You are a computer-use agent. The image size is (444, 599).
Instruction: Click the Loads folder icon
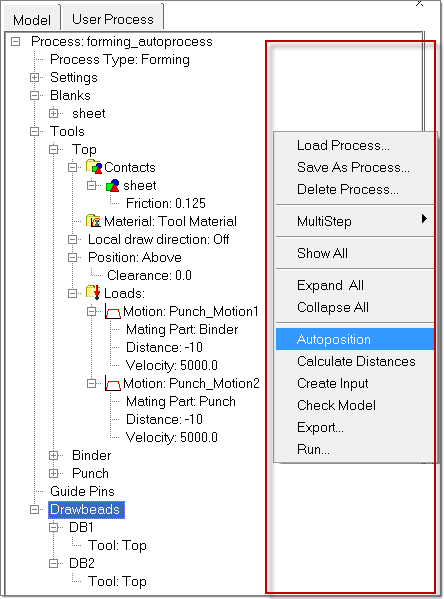93,293
